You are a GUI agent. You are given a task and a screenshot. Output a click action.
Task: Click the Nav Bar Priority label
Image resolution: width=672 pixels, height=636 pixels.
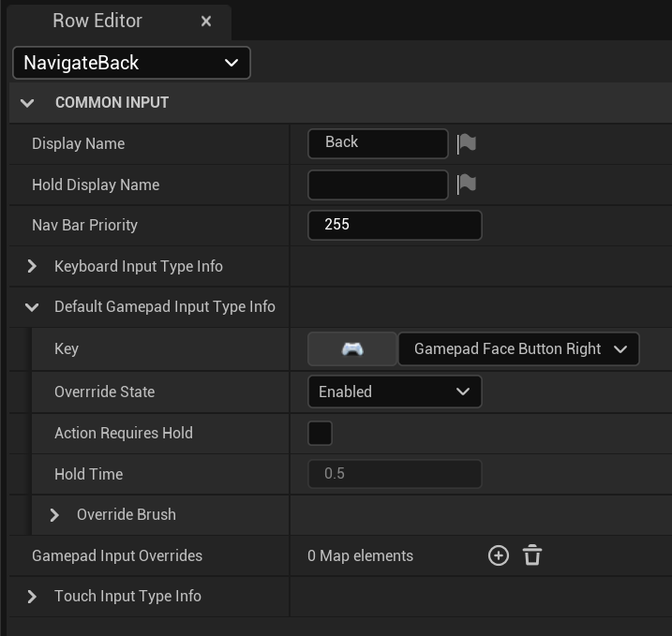84,226
